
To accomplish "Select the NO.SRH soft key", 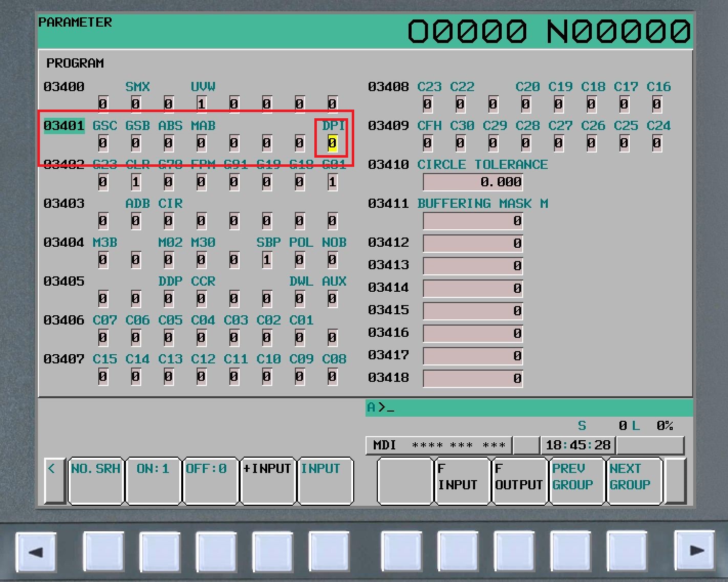I will tap(96, 480).
